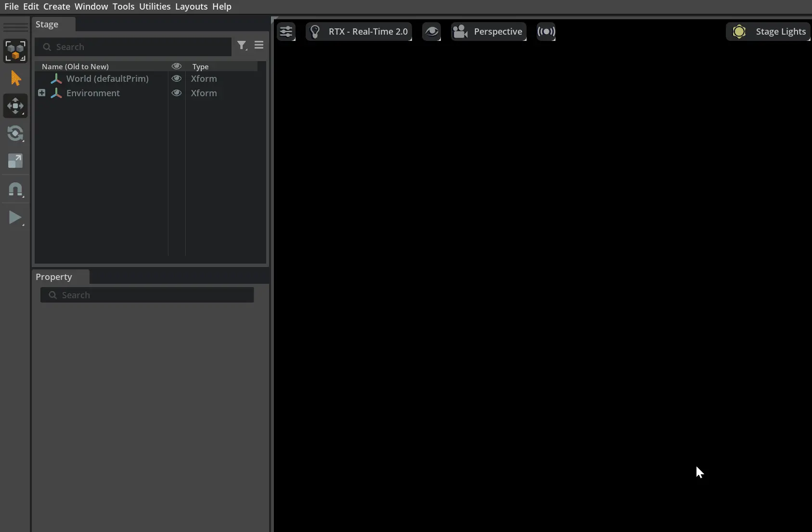
Task: Select the cursor selection tool
Action: pyautogui.click(x=15, y=78)
